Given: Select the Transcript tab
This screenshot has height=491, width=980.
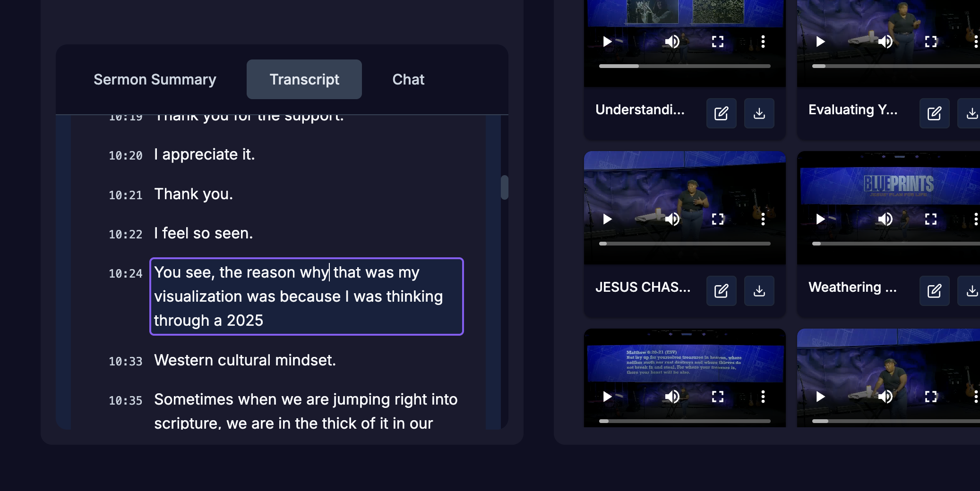Looking at the screenshot, I should [304, 79].
